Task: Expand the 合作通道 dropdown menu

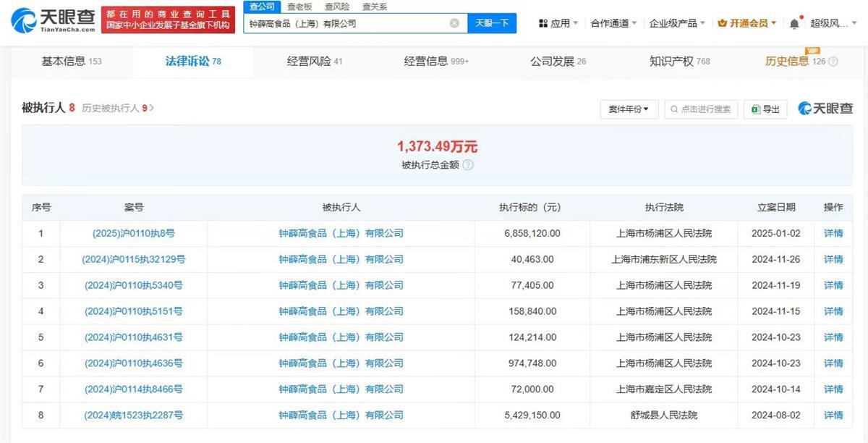Action: point(613,23)
